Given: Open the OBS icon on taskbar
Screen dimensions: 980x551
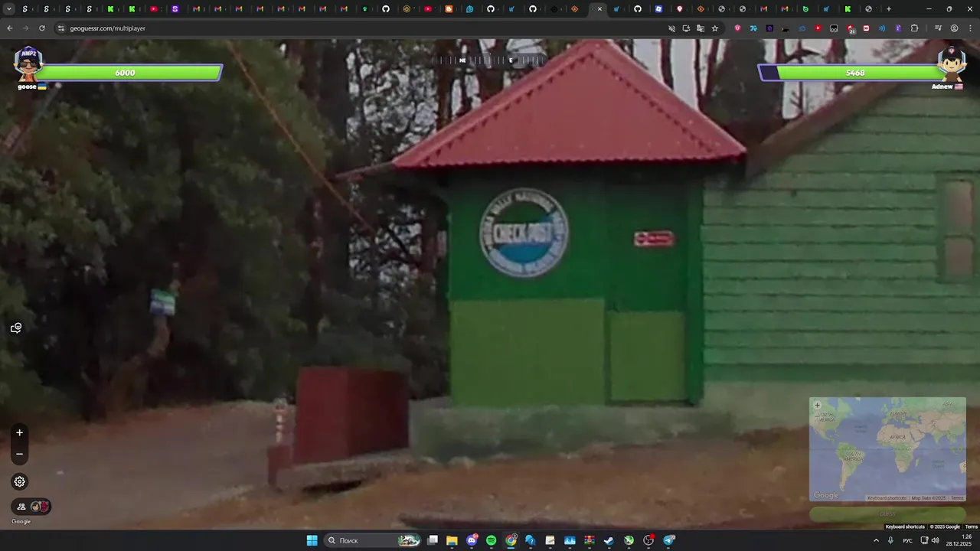Looking at the screenshot, I should (648, 540).
